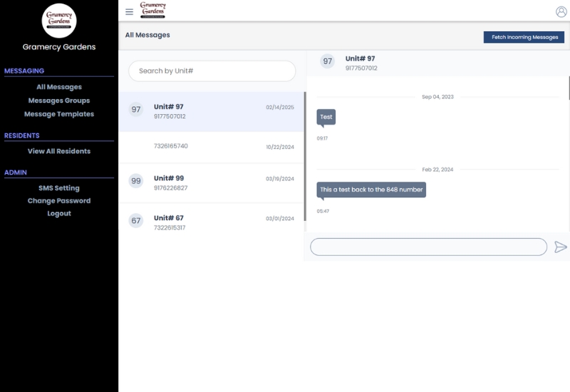The height and width of the screenshot is (392, 570).
Task: Open SMS Setting page
Action: coord(59,188)
